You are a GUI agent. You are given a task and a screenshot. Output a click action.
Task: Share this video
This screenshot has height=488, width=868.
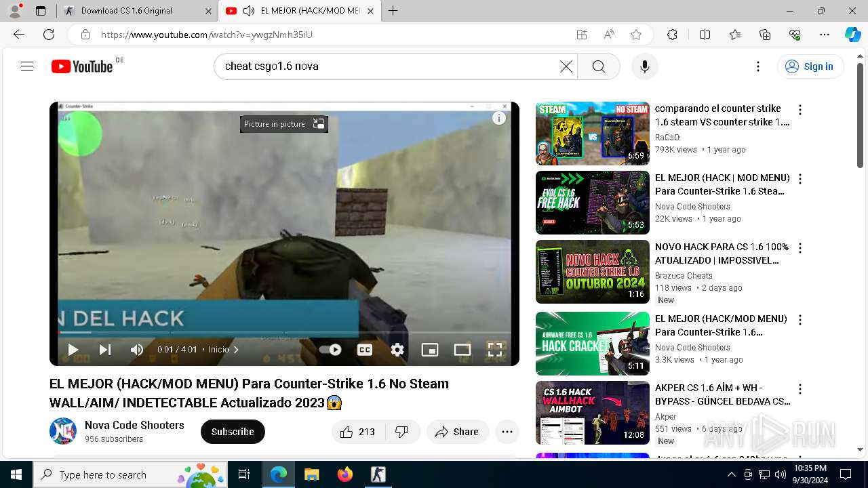458,432
